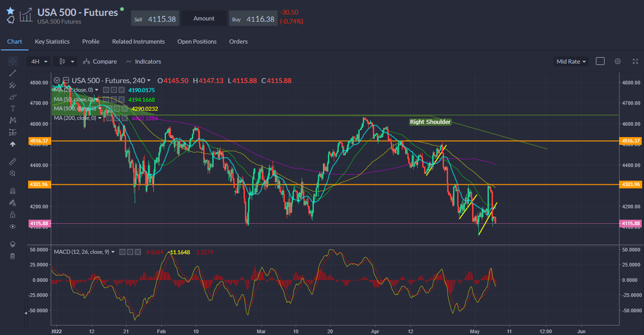
Task: Click the Buy 4116.38 button
Action: 253,19
